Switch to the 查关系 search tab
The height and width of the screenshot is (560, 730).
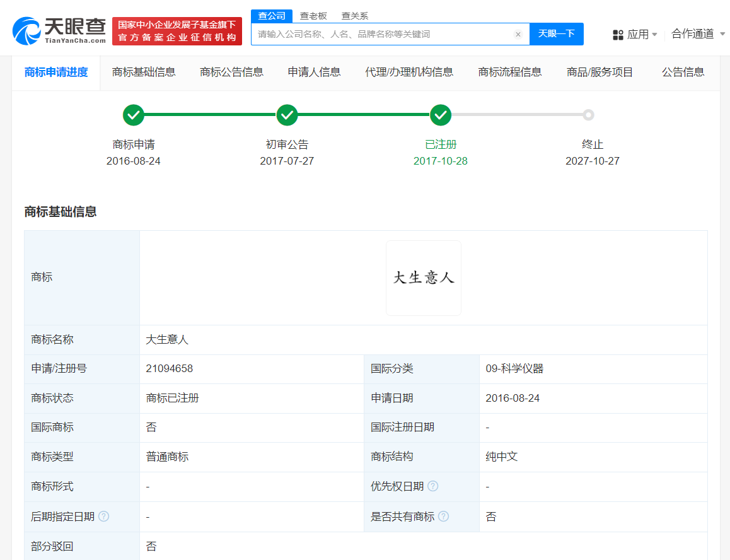coord(355,16)
